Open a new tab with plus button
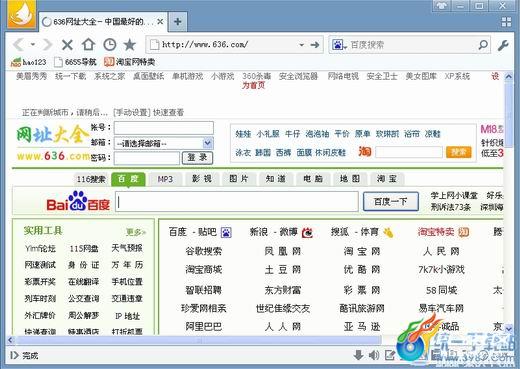 coord(178,22)
